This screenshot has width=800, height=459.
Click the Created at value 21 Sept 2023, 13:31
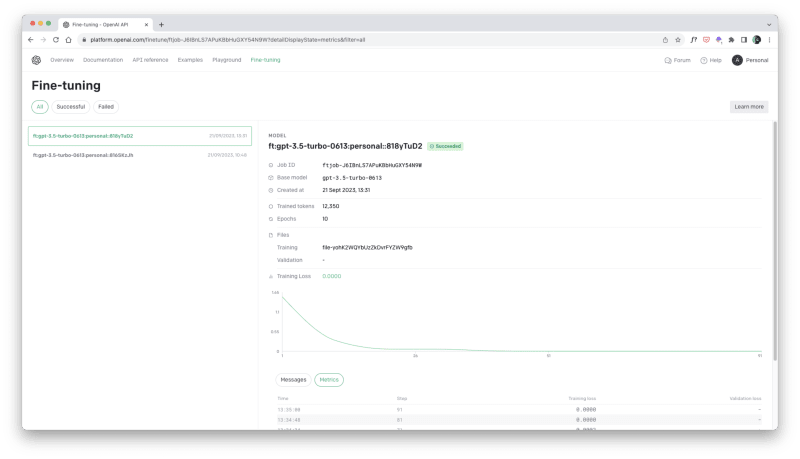346,190
